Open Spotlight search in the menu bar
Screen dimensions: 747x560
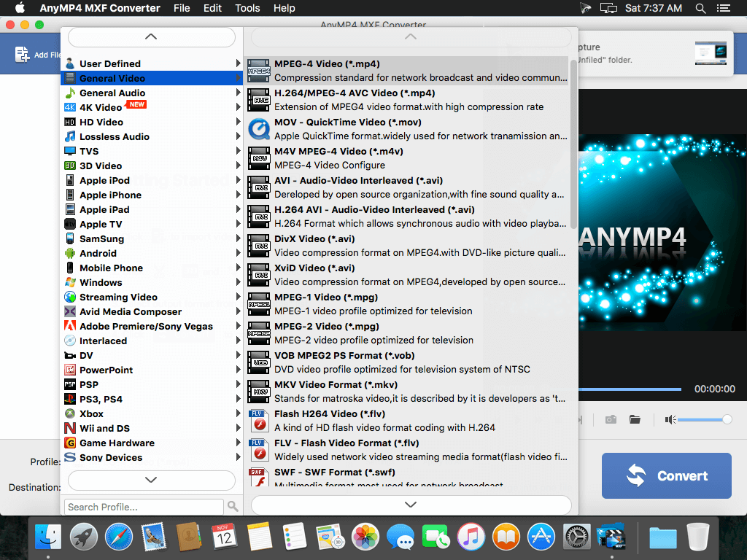tap(700, 8)
